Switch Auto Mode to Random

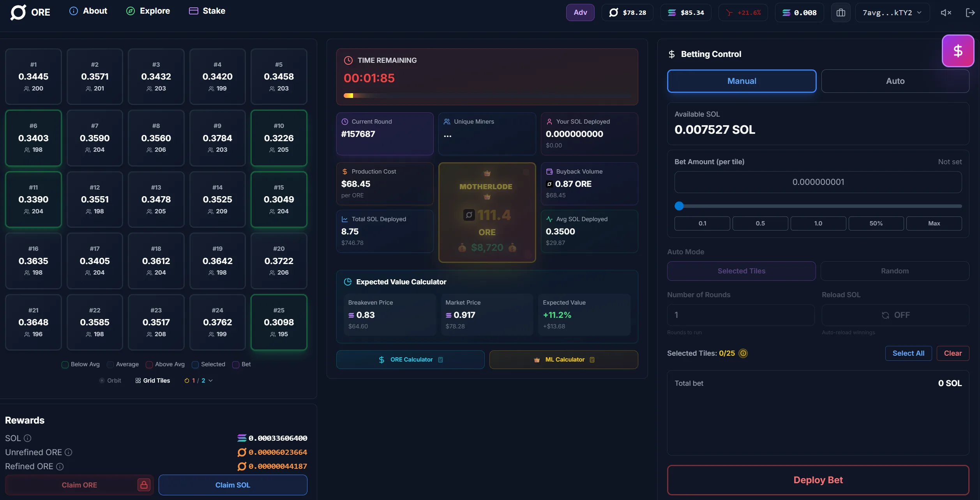pos(895,271)
